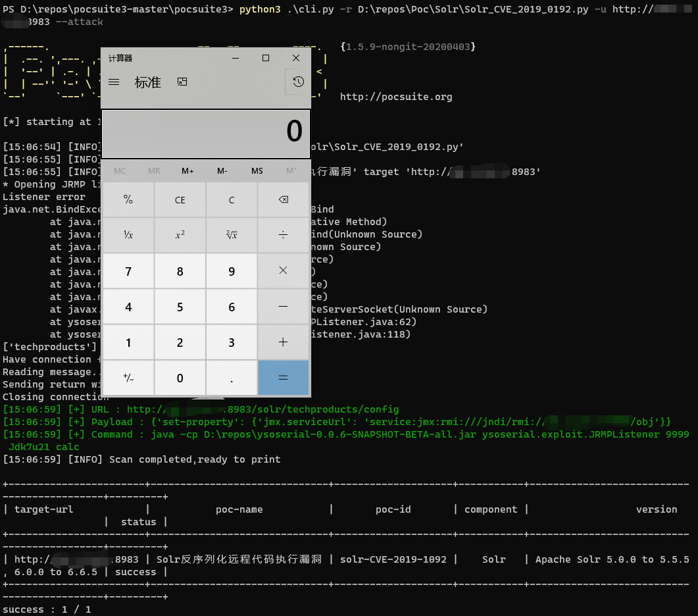Viewport: 698px width, 616px height.
Task: Open the calculator hamburger navigation menu
Action: pyautogui.click(x=114, y=82)
